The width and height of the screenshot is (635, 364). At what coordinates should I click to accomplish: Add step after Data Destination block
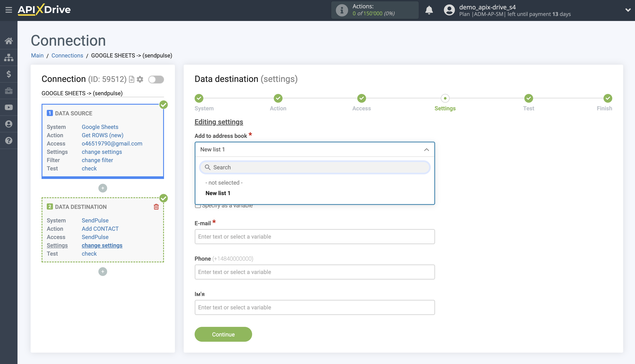103,272
